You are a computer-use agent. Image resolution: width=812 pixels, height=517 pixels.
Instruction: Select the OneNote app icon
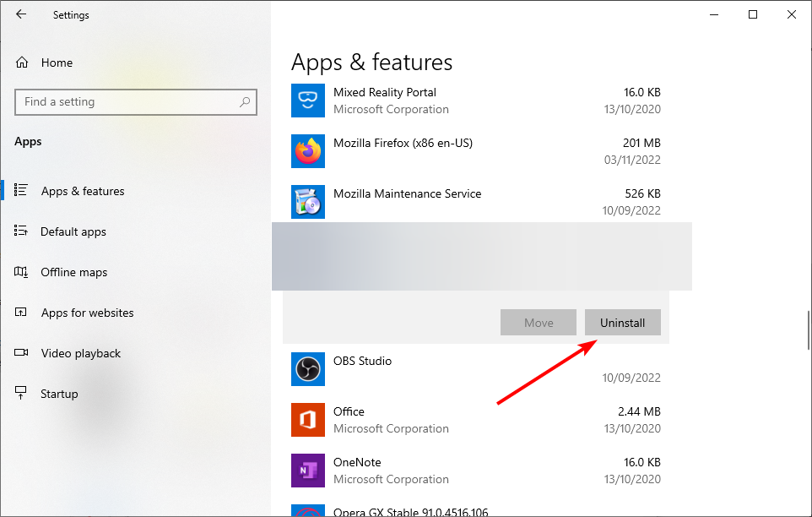tap(307, 471)
